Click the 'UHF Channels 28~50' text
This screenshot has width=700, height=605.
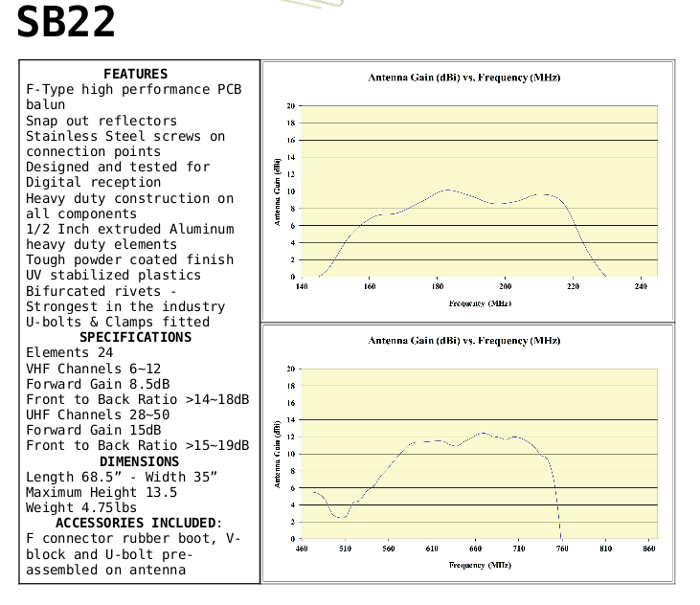click(98, 415)
